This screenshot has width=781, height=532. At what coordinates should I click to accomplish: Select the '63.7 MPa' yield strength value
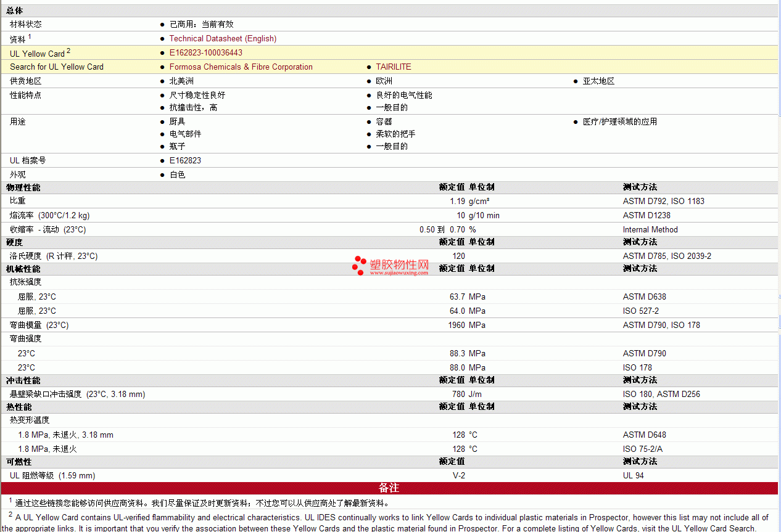(468, 297)
